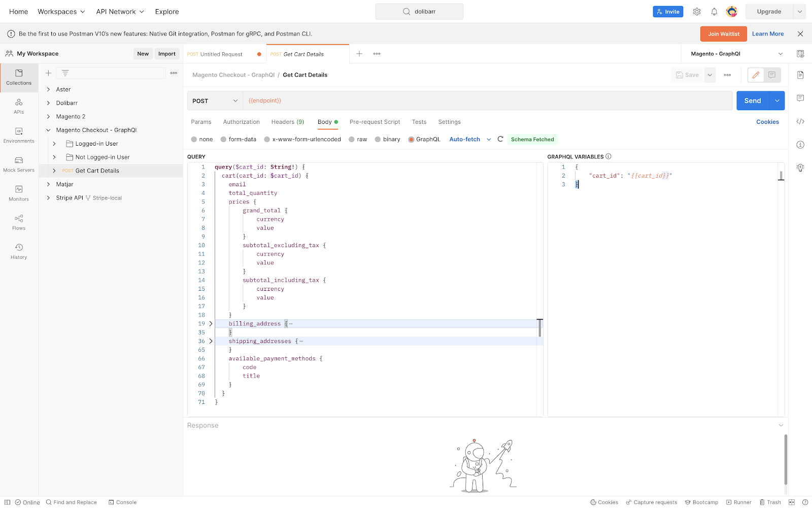
Task: Click the Invite button
Action: 668,12
